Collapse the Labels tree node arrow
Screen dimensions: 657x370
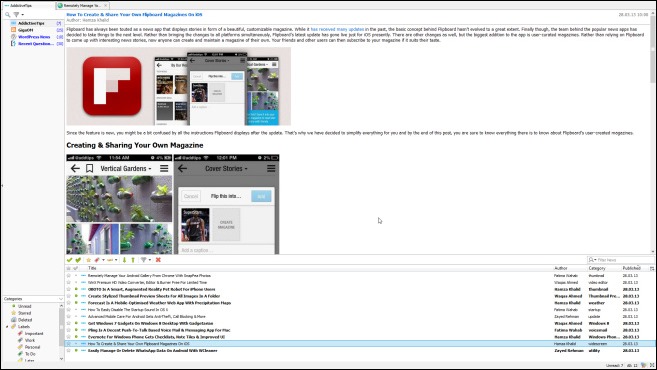[x=7, y=326]
